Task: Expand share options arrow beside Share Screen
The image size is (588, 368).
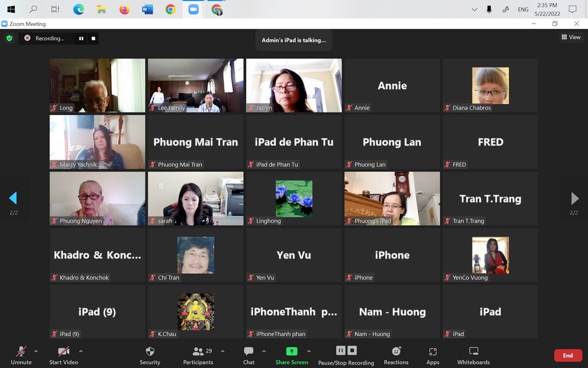Action: [309, 351]
